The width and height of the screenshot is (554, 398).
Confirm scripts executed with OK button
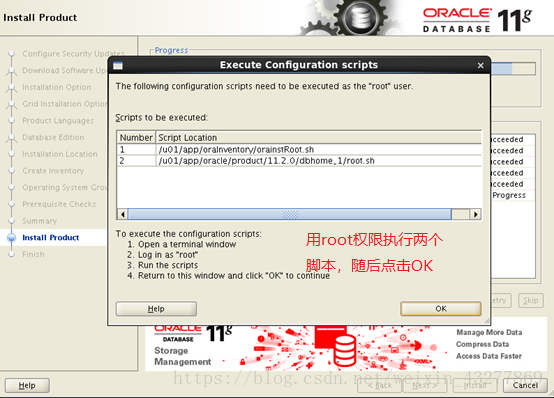pyautogui.click(x=441, y=309)
